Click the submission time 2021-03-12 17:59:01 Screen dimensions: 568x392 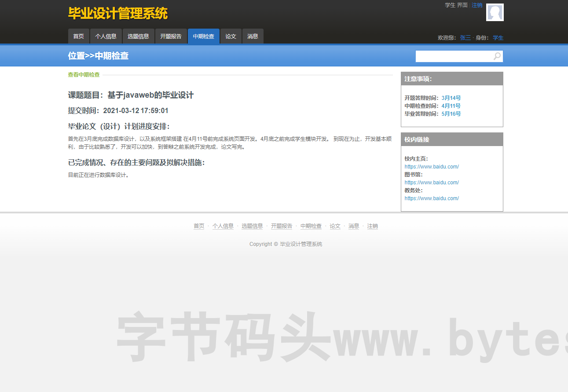136,110
